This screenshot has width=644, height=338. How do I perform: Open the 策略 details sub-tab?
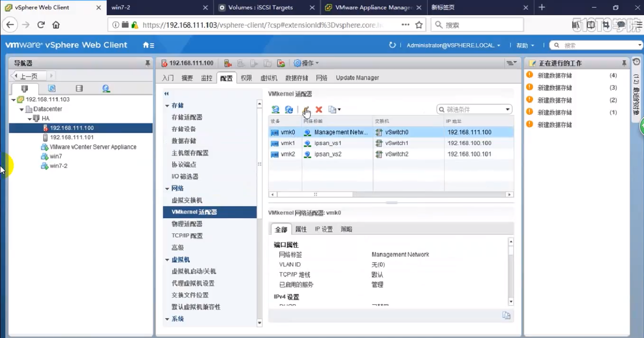coord(346,229)
